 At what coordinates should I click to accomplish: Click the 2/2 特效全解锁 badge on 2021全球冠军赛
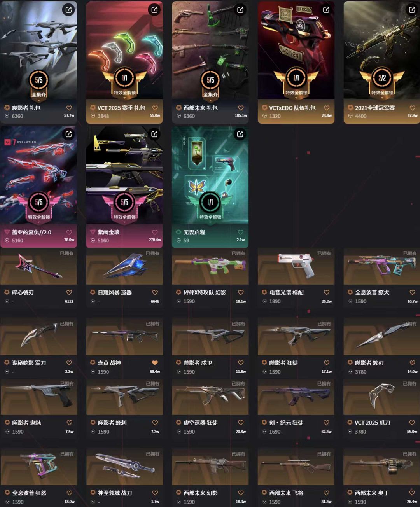click(382, 82)
